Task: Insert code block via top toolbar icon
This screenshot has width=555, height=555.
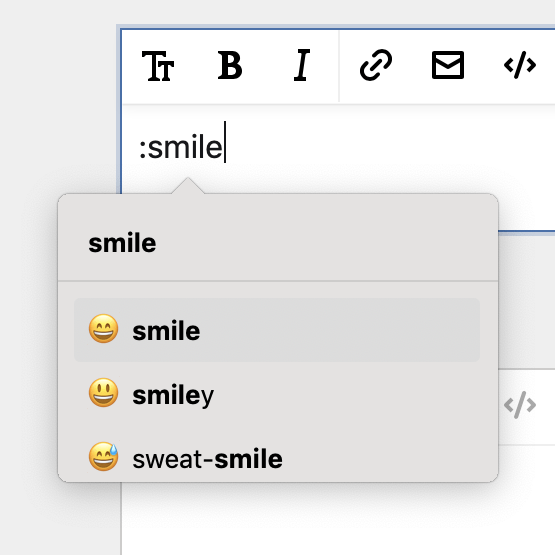Action: click(520, 65)
